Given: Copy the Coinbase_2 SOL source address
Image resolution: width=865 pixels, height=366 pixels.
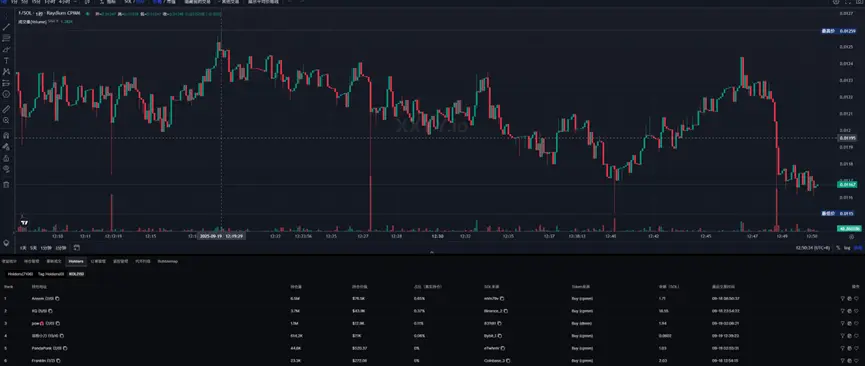Looking at the screenshot, I should (x=509, y=361).
